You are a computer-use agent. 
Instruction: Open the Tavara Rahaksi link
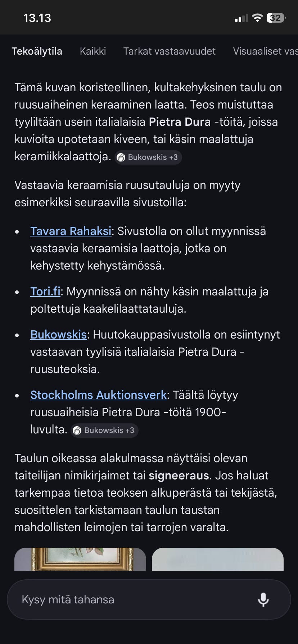70,231
